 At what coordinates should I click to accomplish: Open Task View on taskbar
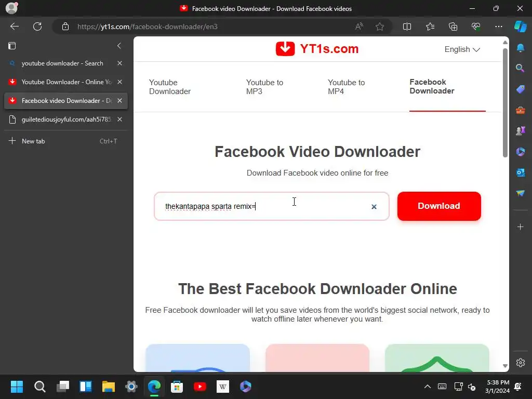(x=63, y=386)
